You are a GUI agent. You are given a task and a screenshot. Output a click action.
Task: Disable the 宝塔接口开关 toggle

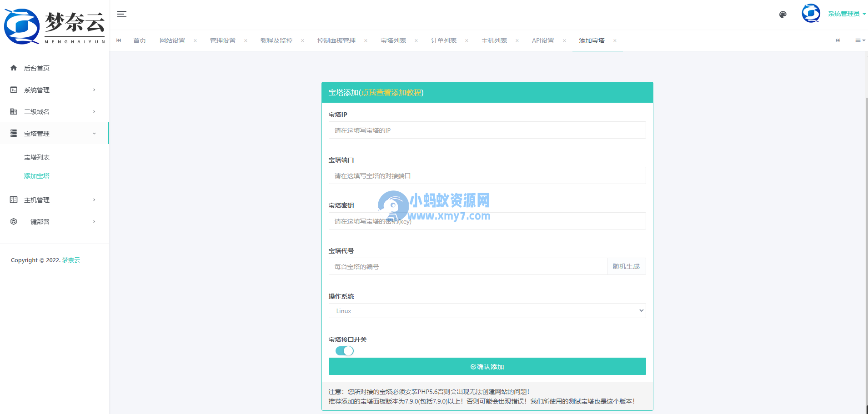(344, 350)
